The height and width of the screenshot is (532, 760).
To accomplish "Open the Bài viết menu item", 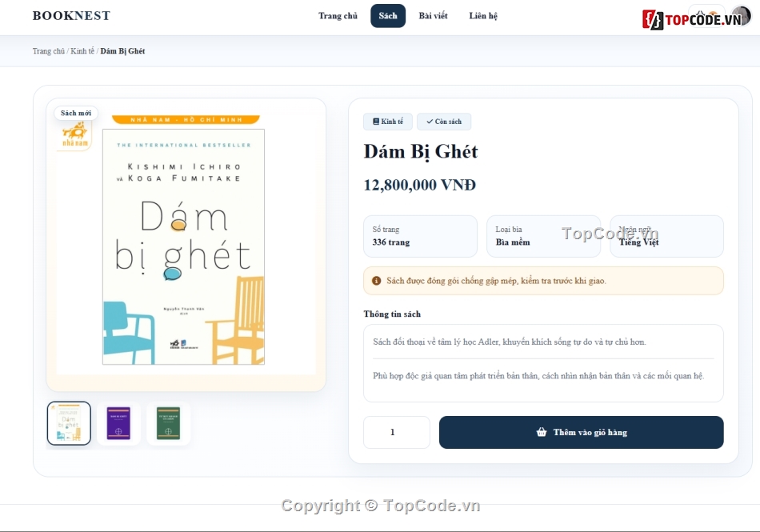I will pyautogui.click(x=433, y=16).
